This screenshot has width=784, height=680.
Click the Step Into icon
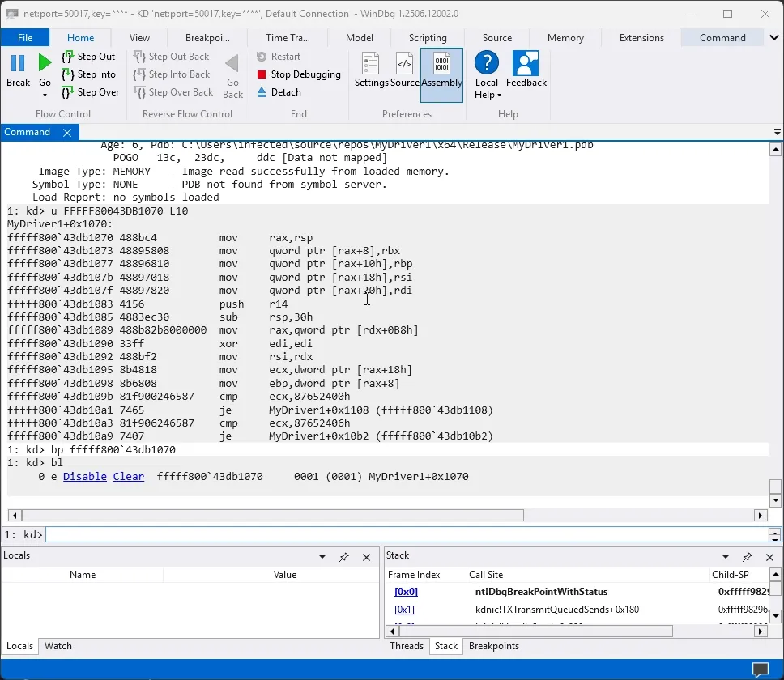click(68, 75)
